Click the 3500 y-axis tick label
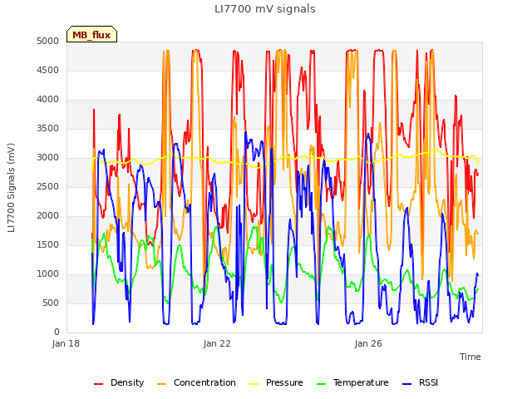 click(48, 129)
